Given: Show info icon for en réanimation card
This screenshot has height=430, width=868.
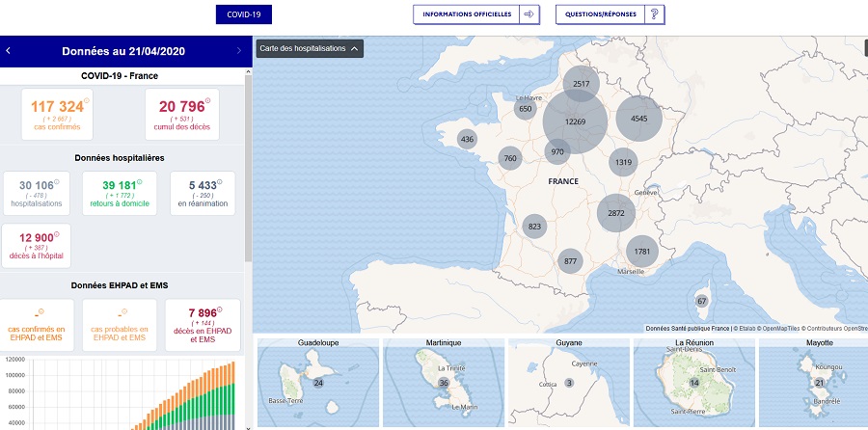Looking at the screenshot, I should [224, 183].
